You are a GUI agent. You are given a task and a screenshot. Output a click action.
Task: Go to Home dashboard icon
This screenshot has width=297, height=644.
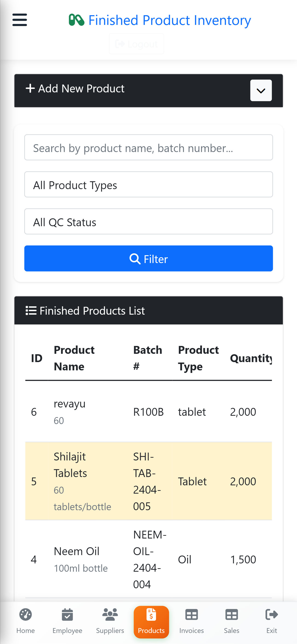26,615
